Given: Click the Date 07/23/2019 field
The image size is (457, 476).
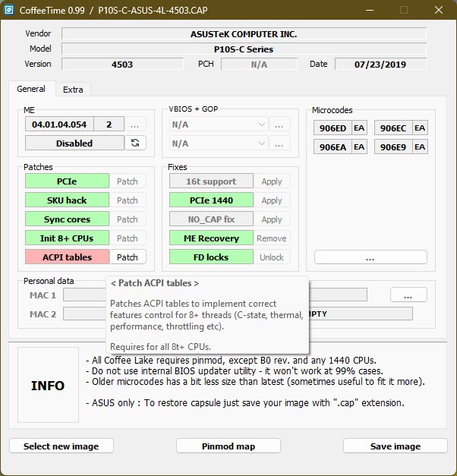Looking at the screenshot, I should [x=381, y=64].
